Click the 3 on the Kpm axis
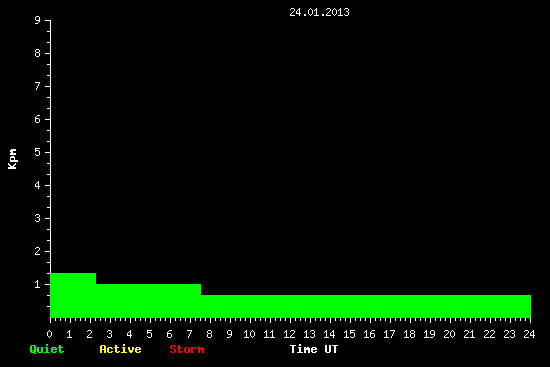The height and width of the screenshot is (367, 550). click(x=38, y=218)
